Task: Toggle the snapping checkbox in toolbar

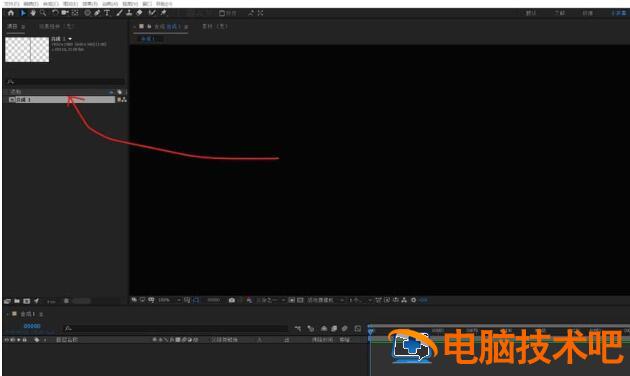Action: coord(222,13)
